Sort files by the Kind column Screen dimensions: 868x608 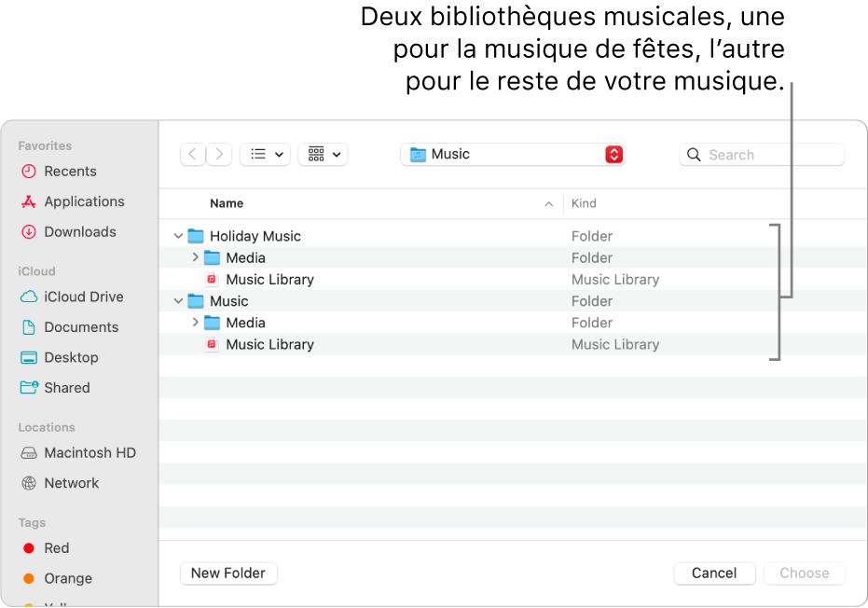586,203
